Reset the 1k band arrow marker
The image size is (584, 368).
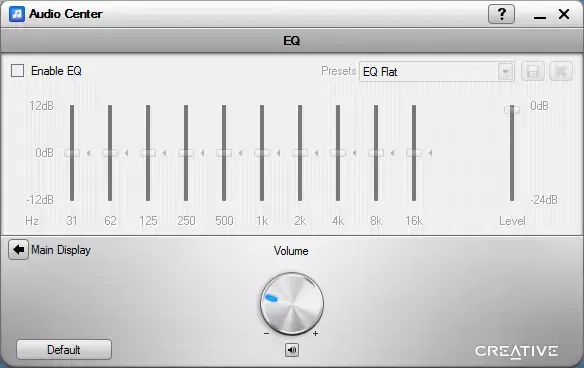click(279, 153)
